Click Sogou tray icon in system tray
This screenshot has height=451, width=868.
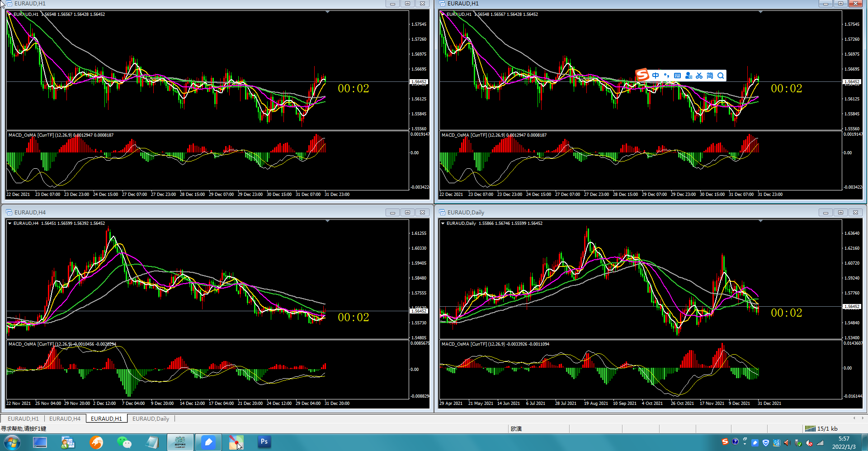coord(725,442)
